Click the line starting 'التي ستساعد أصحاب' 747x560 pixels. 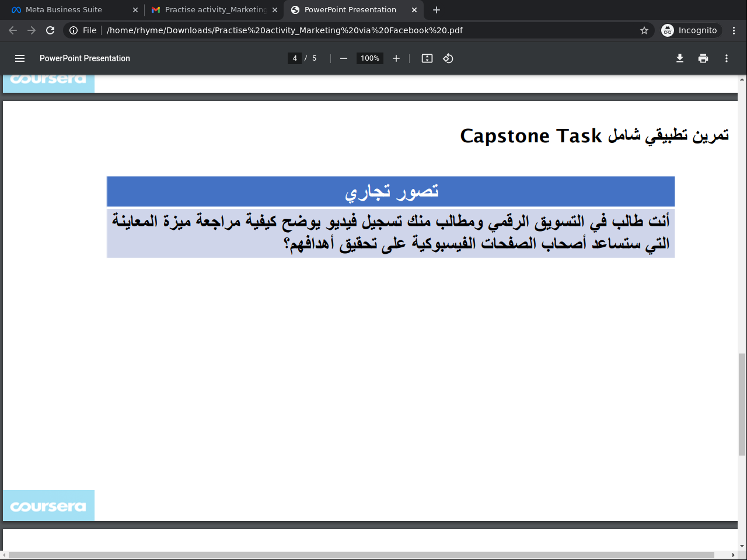click(x=477, y=244)
